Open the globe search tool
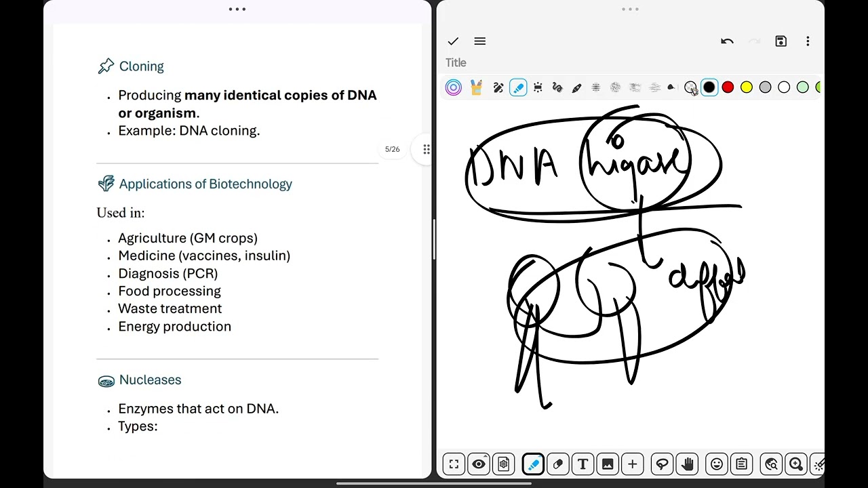Viewport: 868px width, 488px height. tap(771, 464)
